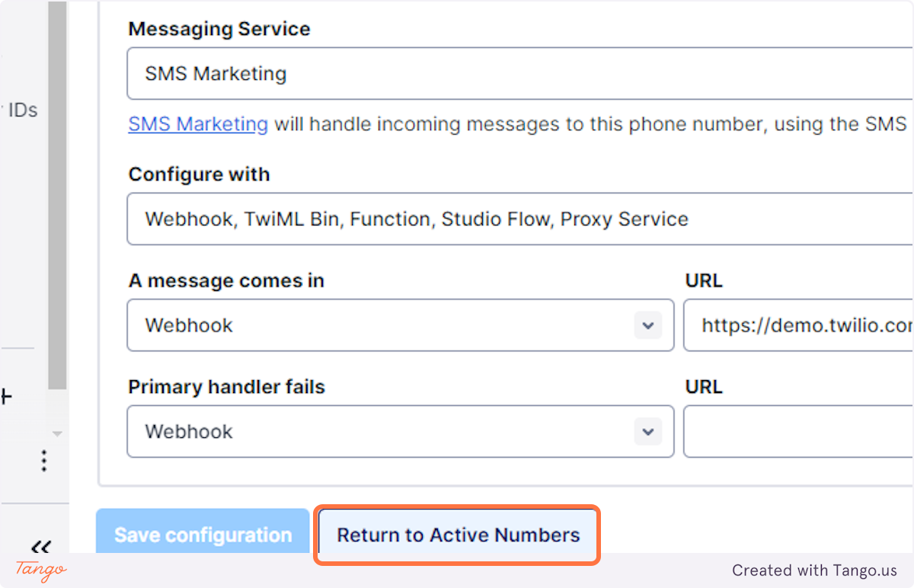
Task: Open the vertical three-dot sidebar menu
Action: (44, 461)
